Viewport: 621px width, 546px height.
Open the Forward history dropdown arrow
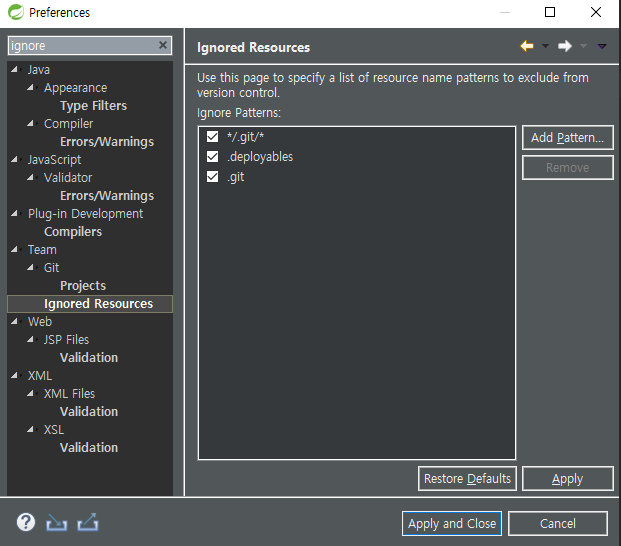(x=583, y=46)
